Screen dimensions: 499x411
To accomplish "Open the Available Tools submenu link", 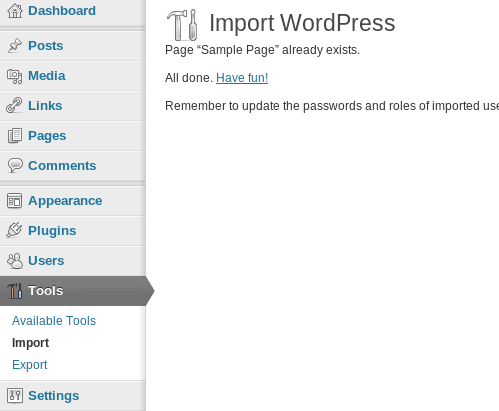I will point(54,321).
